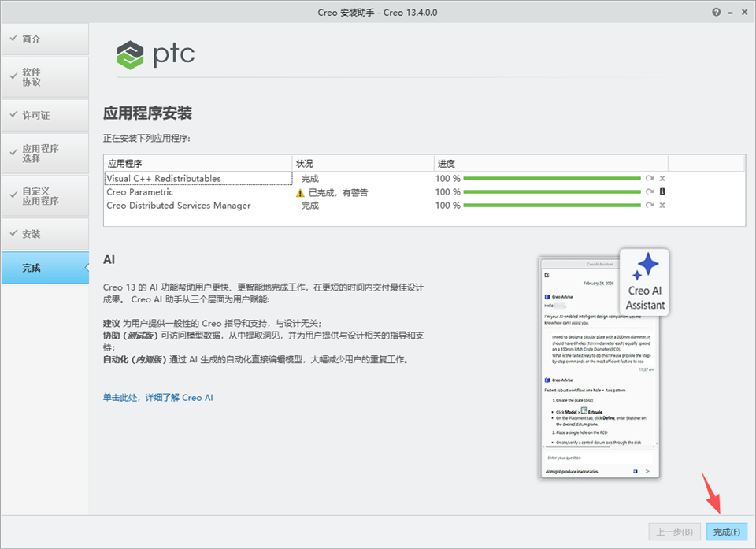Select the Visual C++ Redistributables row name

click(164, 179)
